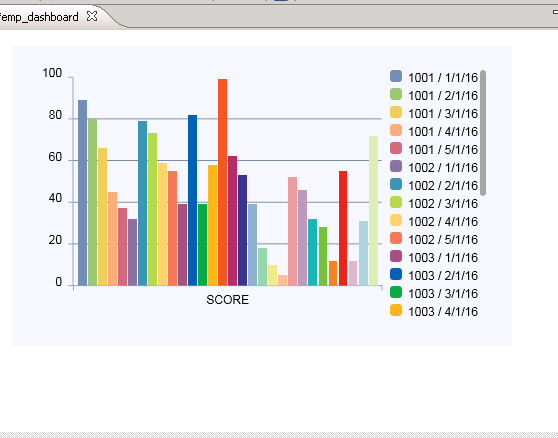The width and height of the screenshot is (558, 438).
Task: Select the 1002 / 3/1/16 legend label
Action: [x=443, y=204]
